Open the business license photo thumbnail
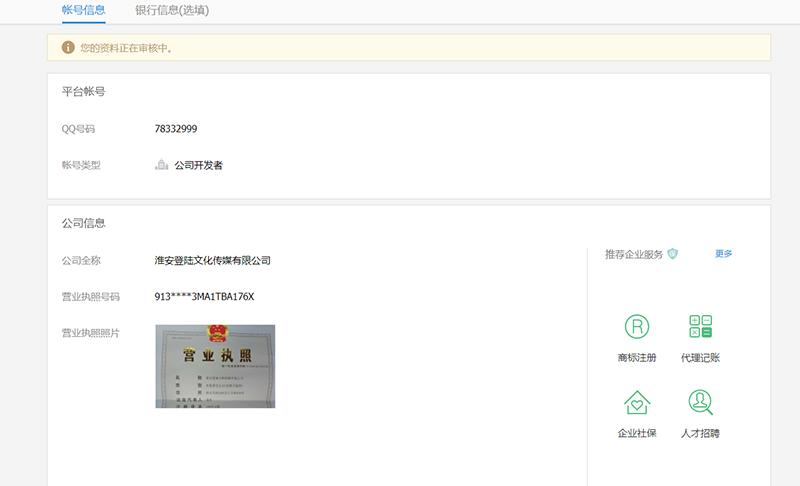The width and height of the screenshot is (800, 486). coord(215,366)
